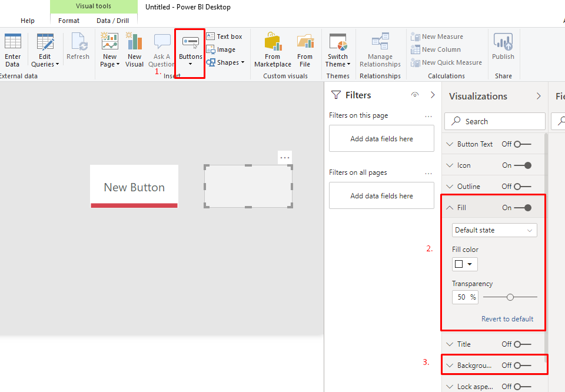Open more options for Filters on all pages
Viewport: 565px width, 392px height.
coord(428,173)
